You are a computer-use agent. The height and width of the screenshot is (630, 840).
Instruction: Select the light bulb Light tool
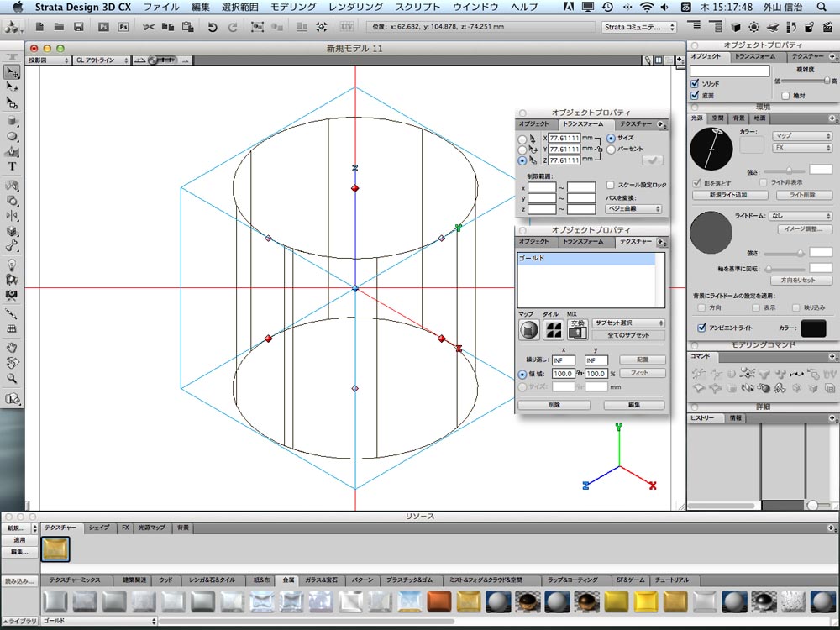[x=12, y=265]
